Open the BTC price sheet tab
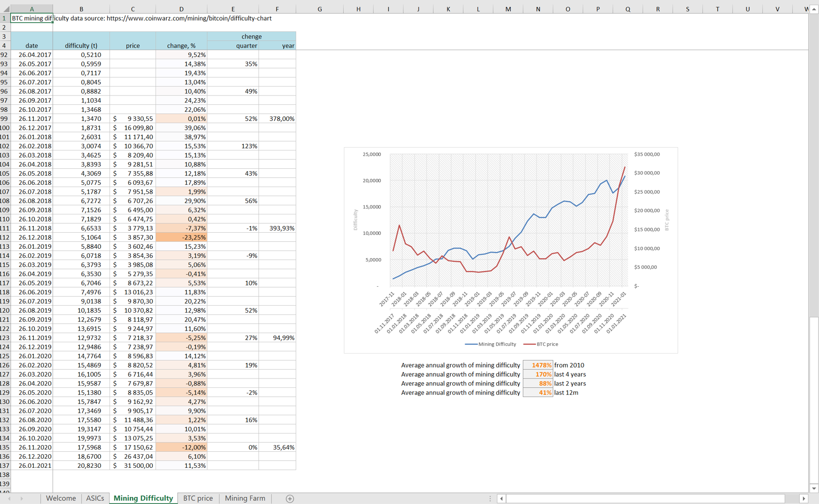 198,498
